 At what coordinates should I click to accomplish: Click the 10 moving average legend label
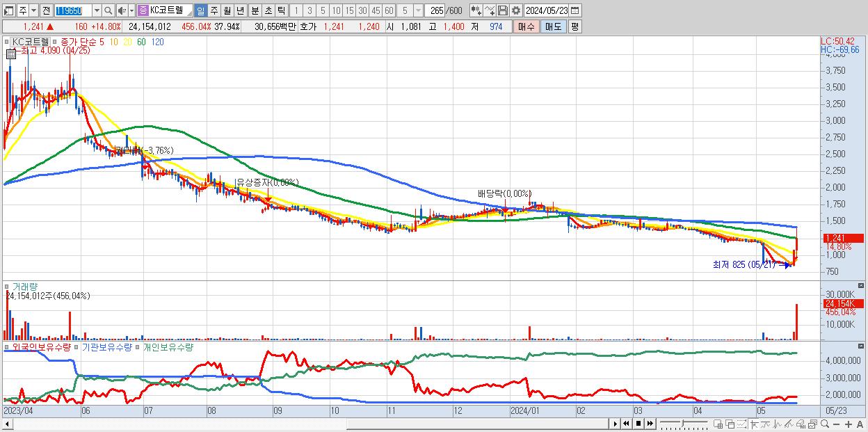113,42
